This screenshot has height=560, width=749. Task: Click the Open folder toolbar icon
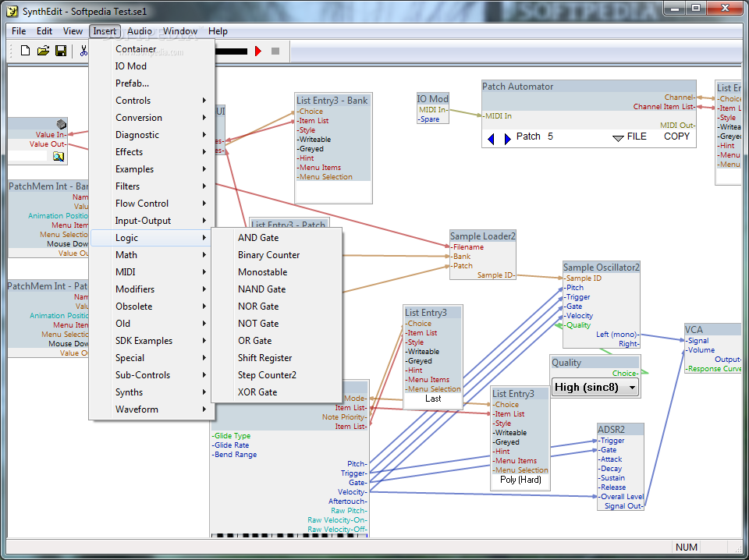coord(43,51)
